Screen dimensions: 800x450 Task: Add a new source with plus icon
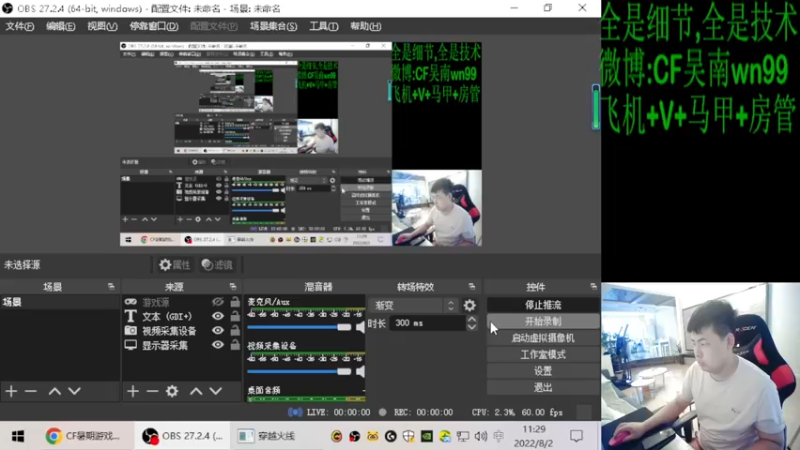133,391
